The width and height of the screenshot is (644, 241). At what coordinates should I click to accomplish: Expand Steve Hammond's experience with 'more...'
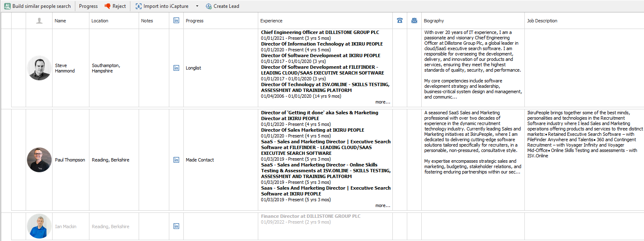382,102
